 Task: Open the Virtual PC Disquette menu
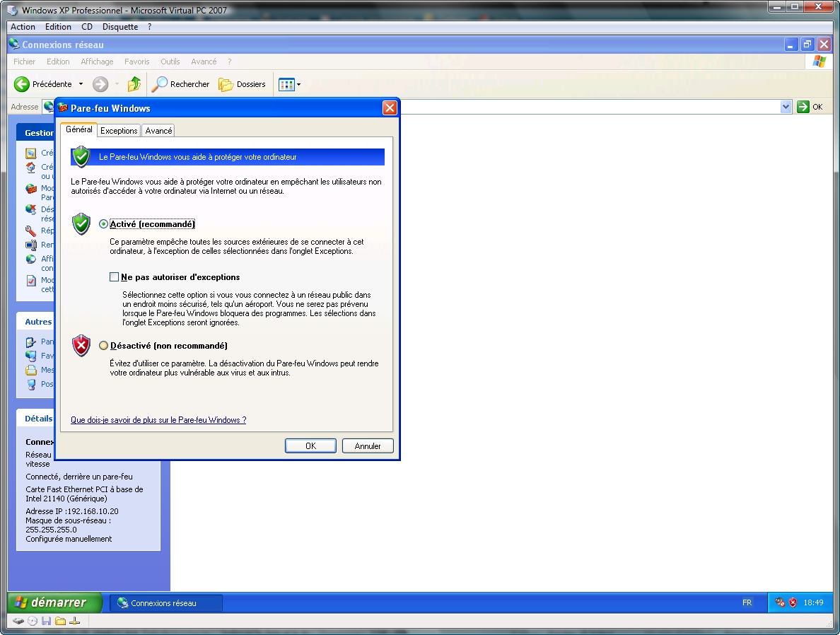pos(120,27)
